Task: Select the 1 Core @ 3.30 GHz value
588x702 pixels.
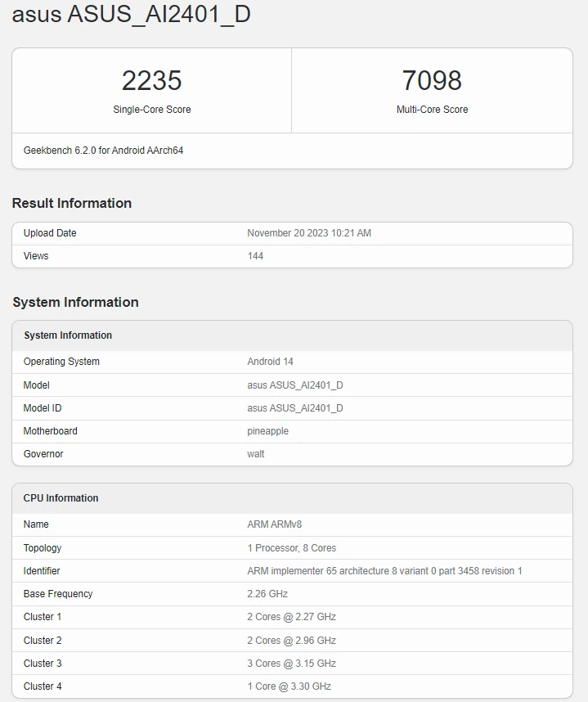Action: tap(289, 686)
